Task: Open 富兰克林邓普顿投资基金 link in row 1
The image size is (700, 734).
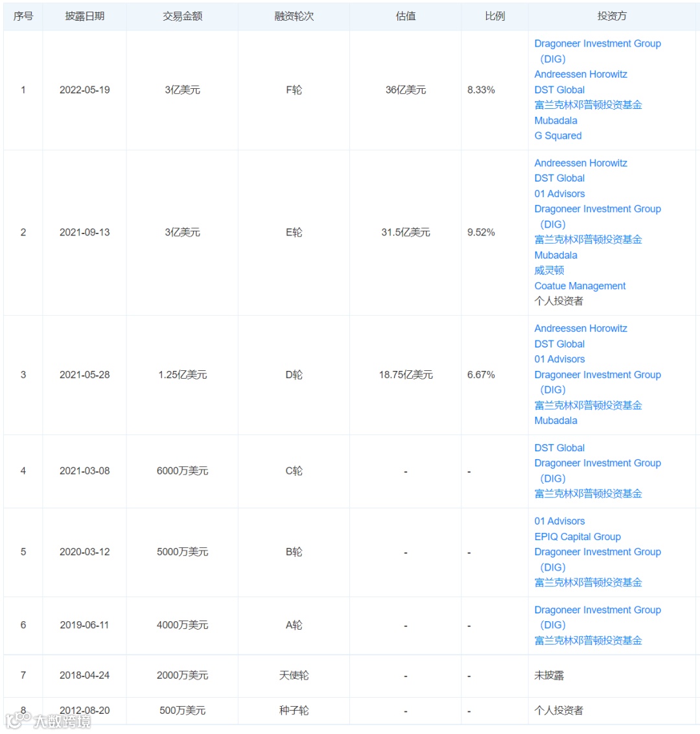Action: (x=588, y=105)
